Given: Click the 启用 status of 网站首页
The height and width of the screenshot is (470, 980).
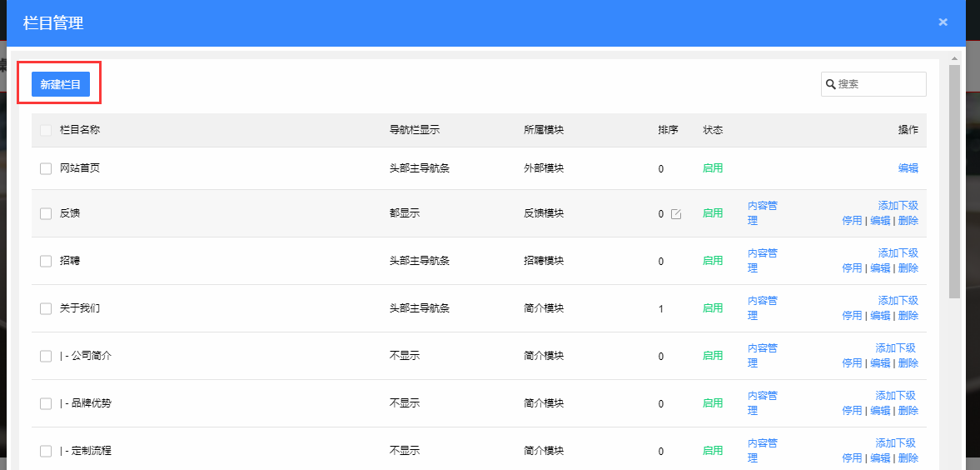Looking at the screenshot, I should (x=713, y=168).
